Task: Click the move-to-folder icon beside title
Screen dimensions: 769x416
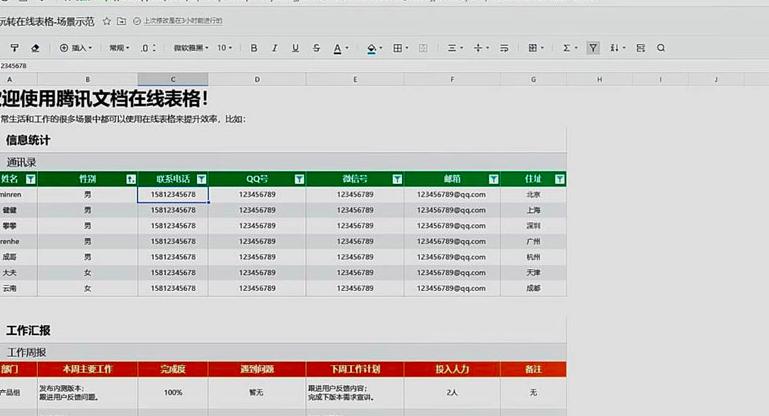Action: [x=121, y=21]
